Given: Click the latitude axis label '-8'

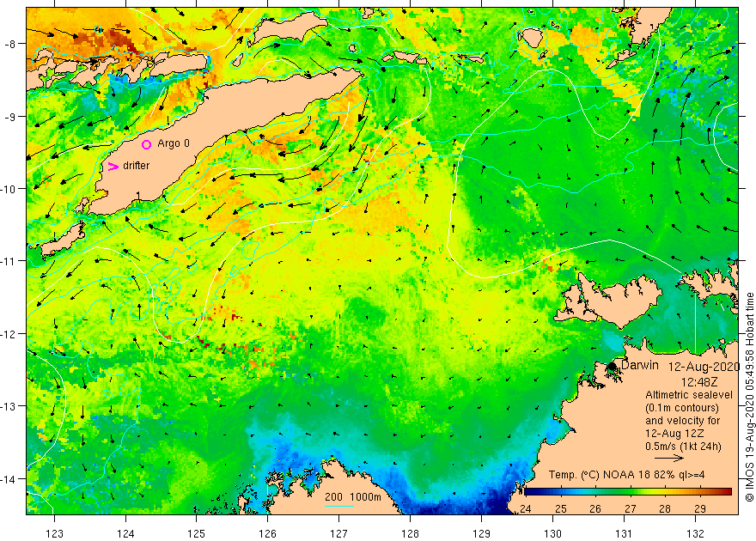Looking at the screenshot, I should pos(10,44).
